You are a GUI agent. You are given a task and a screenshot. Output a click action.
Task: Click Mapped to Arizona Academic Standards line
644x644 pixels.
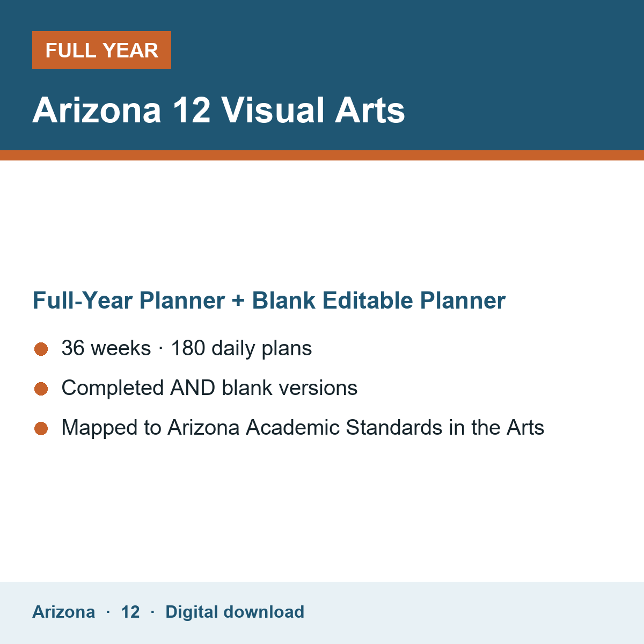(x=303, y=428)
